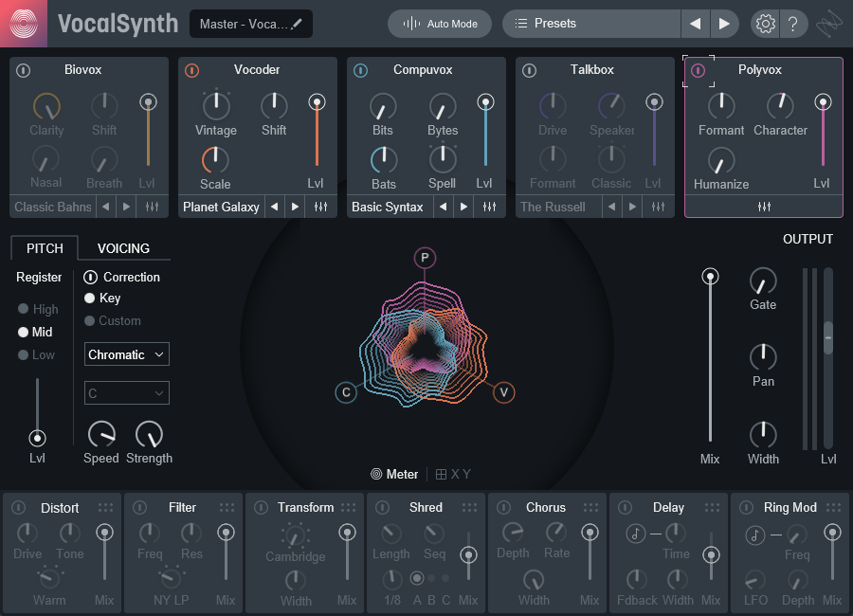Select the High register radio button
853x616 pixels.
(x=24, y=309)
